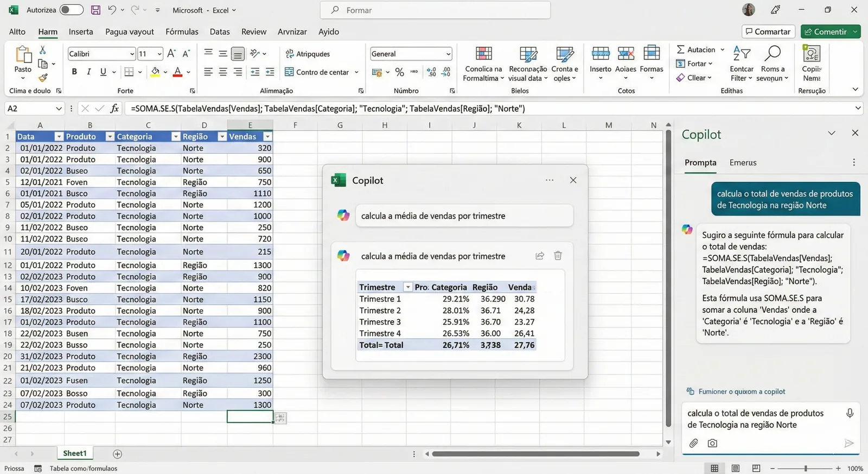
Task: Open the Calibri font name dropdown
Action: 132,54
